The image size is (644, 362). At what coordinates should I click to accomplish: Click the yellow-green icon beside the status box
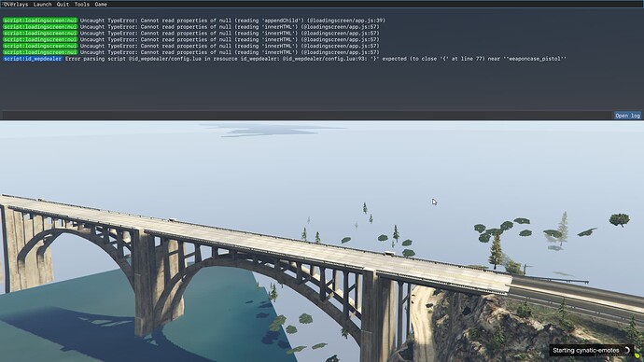[x=637, y=355]
